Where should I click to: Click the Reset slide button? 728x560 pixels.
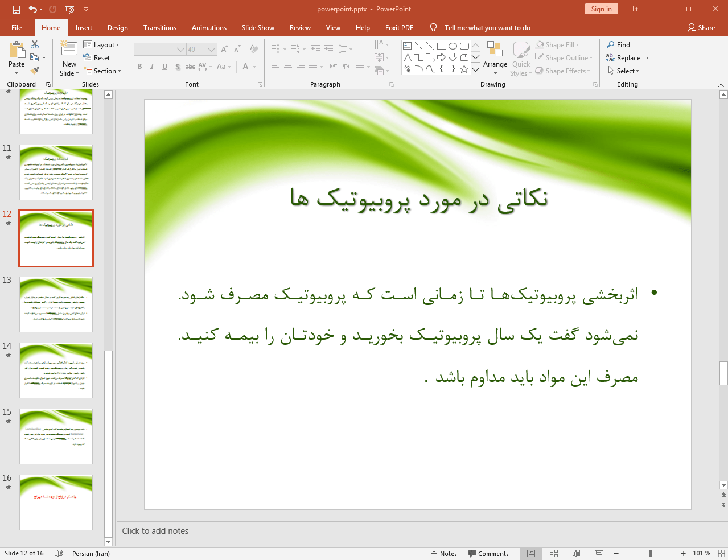pyautogui.click(x=97, y=58)
